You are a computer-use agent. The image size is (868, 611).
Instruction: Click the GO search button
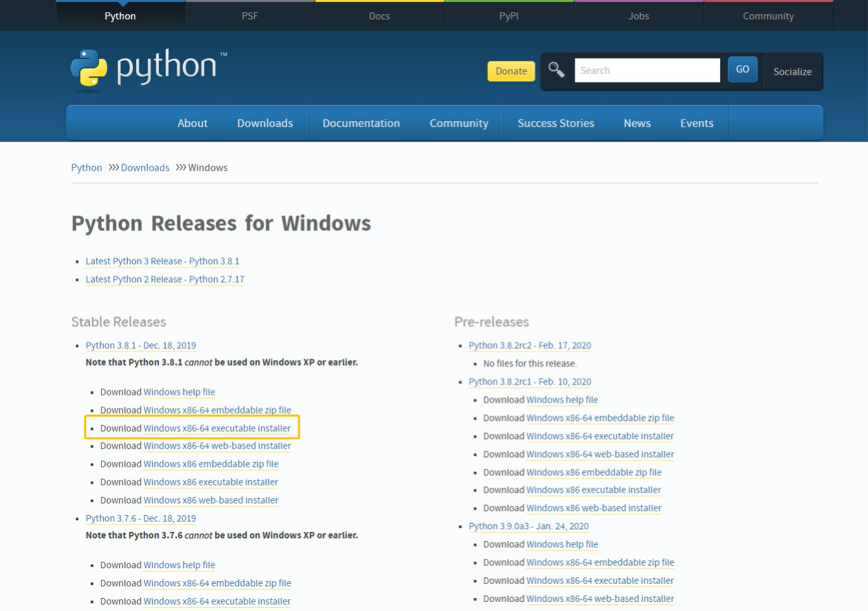(742, 69)
